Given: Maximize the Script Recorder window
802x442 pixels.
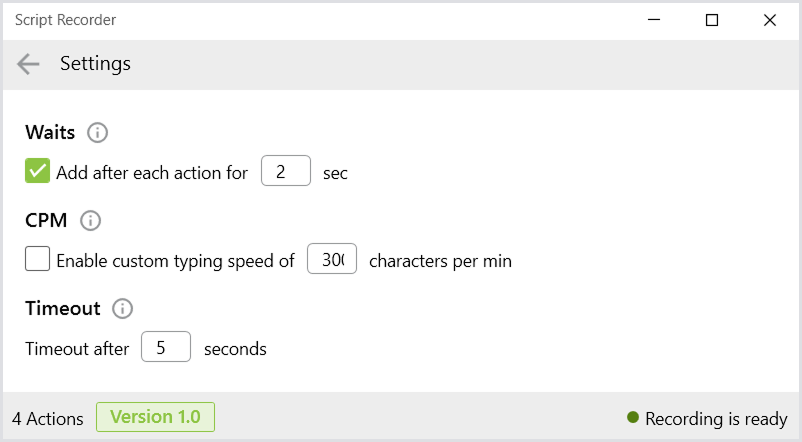Looking at the screenshot, I should point(711,20).
